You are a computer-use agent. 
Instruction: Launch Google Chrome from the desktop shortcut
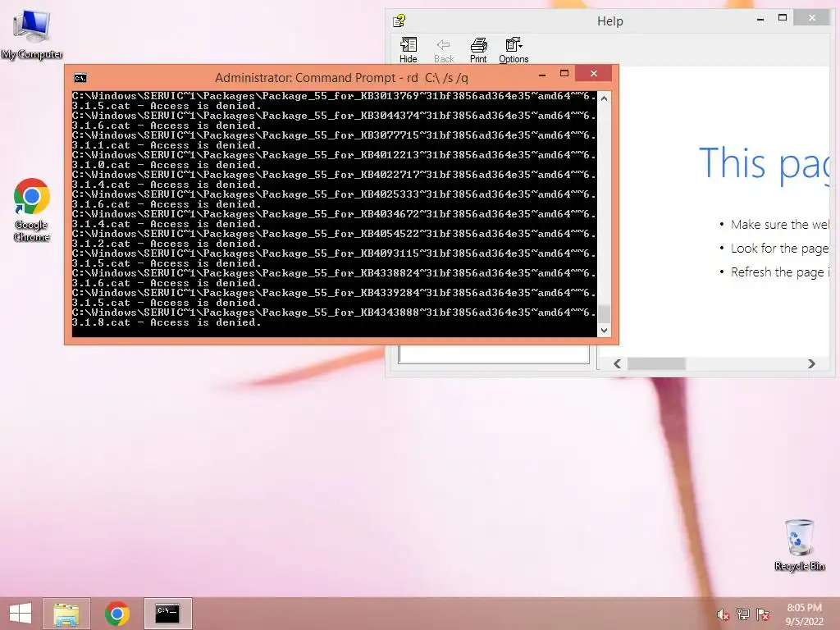coord(32,209)
